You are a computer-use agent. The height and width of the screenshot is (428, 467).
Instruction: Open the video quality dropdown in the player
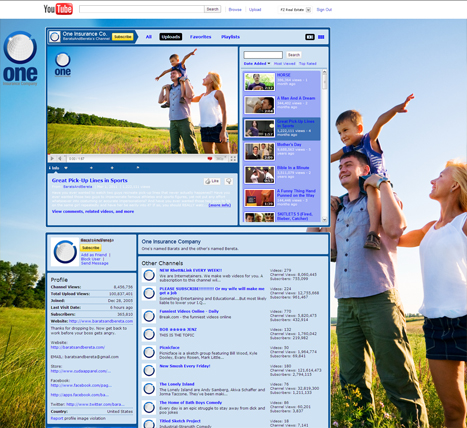[x=221, y=159]
